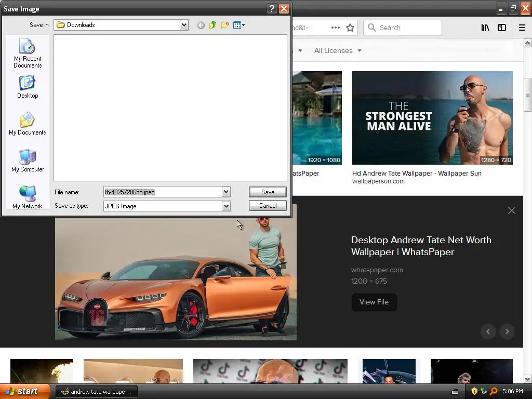Viewport: 532px width, 399px height.
Task: Open the Windows start button
Action: 24,392
